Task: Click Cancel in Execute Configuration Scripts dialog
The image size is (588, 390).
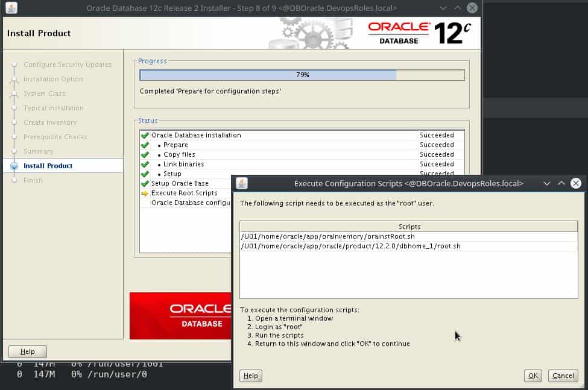Action: tap(563, 376)
